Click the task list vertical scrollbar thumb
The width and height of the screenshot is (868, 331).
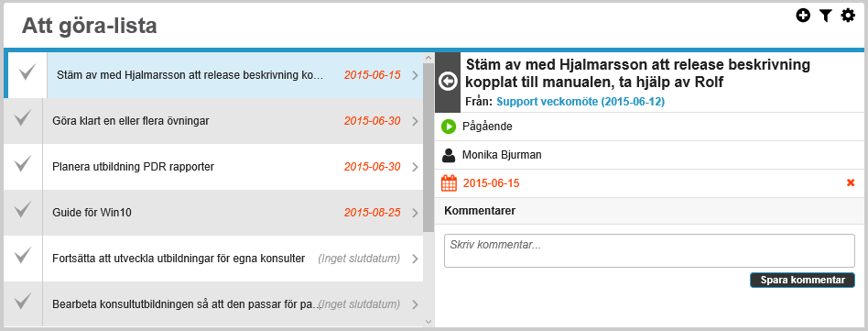pyautogui.click(x=429, y=147)
